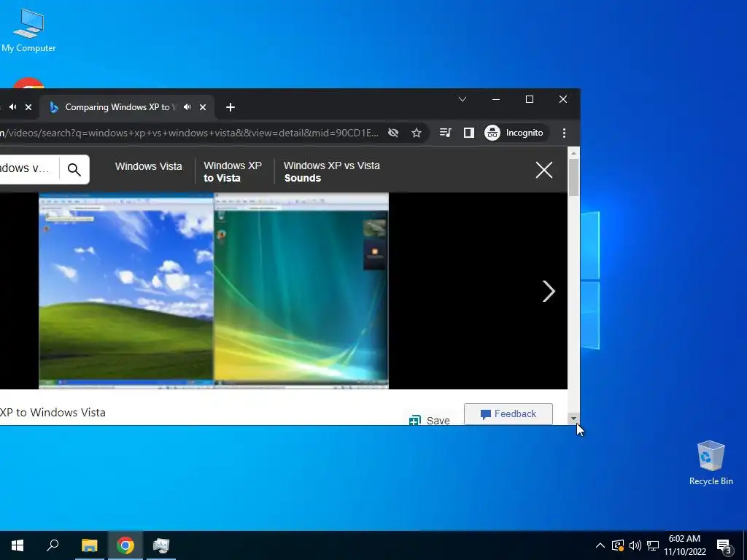Open the Feedback button
This screenshot has height=560, width=747.
[508, 414]
